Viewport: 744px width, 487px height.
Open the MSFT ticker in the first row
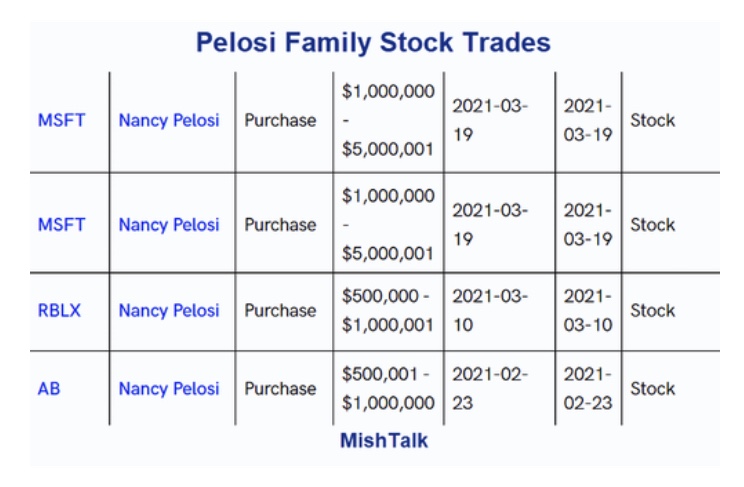pyautogui.click(x=62, y=121)
